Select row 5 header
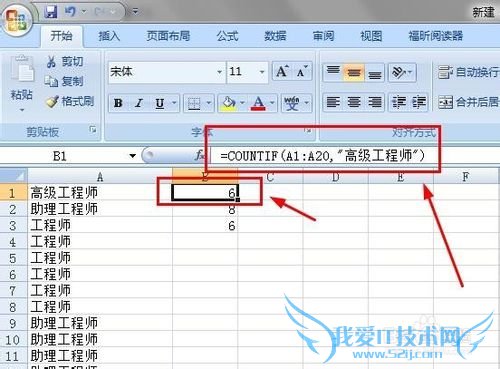 13,258
